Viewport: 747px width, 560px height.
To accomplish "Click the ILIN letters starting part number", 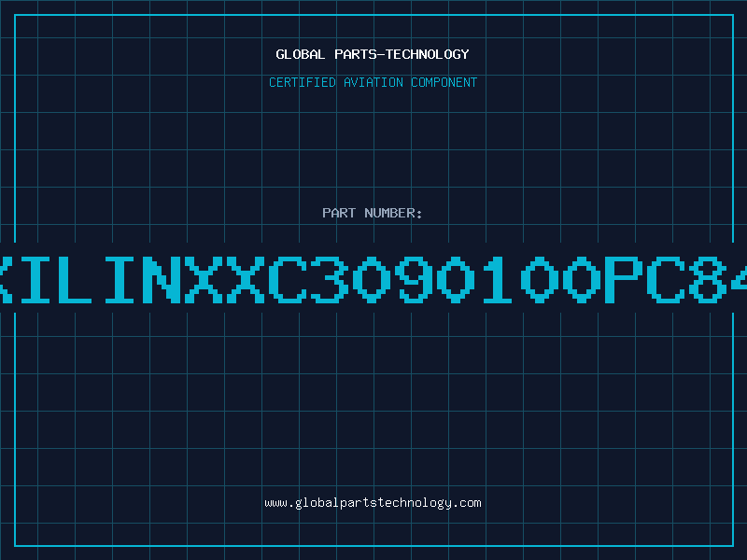I will click(x=100, y=279).
